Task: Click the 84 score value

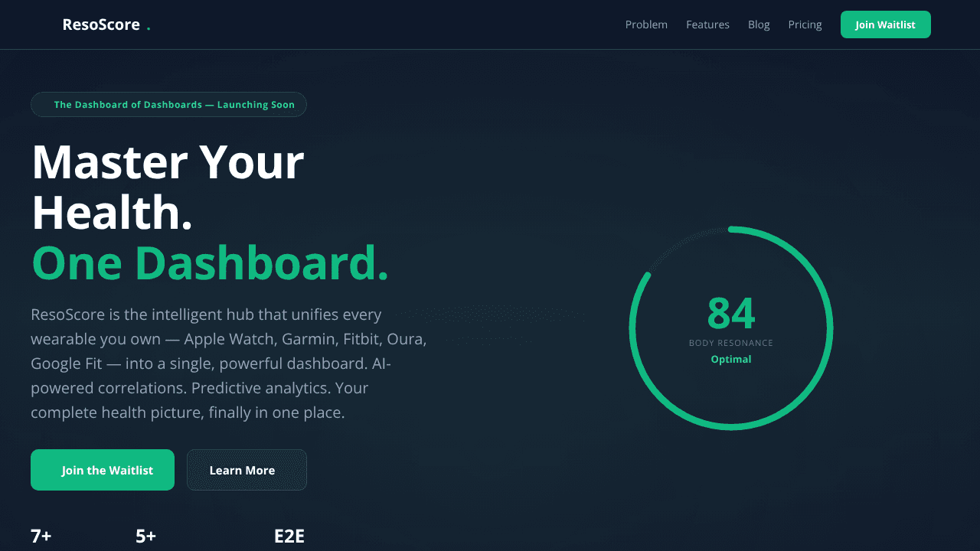Action: pyautogui.click(x=731, y=313)
